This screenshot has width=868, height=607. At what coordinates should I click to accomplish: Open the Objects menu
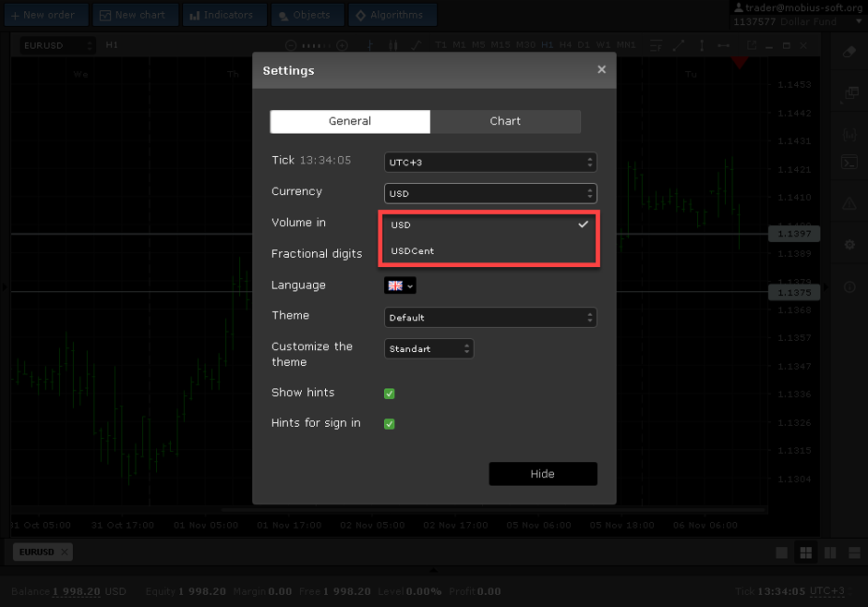pyautogui.click(x=307, y=15)
